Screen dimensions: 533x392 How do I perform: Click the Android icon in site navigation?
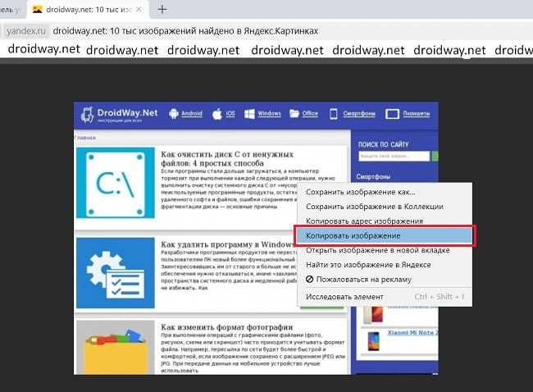(174, 114)
